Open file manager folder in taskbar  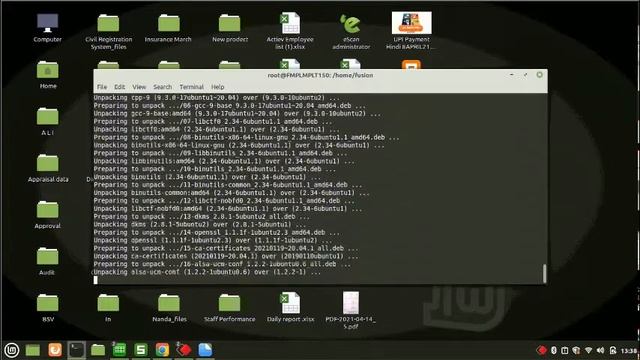98,350
